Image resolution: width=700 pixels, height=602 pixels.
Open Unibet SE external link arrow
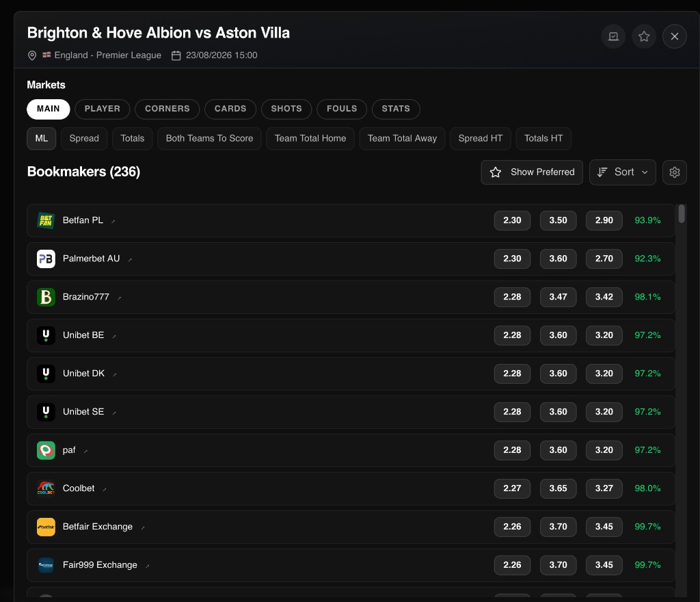pyautogui.click(x=114, y=413)
